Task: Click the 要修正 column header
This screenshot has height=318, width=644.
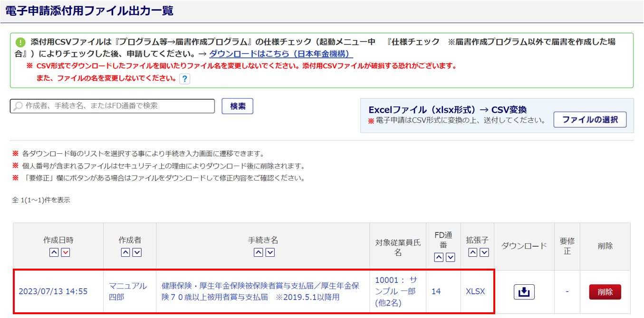Action: coord(567,246)
